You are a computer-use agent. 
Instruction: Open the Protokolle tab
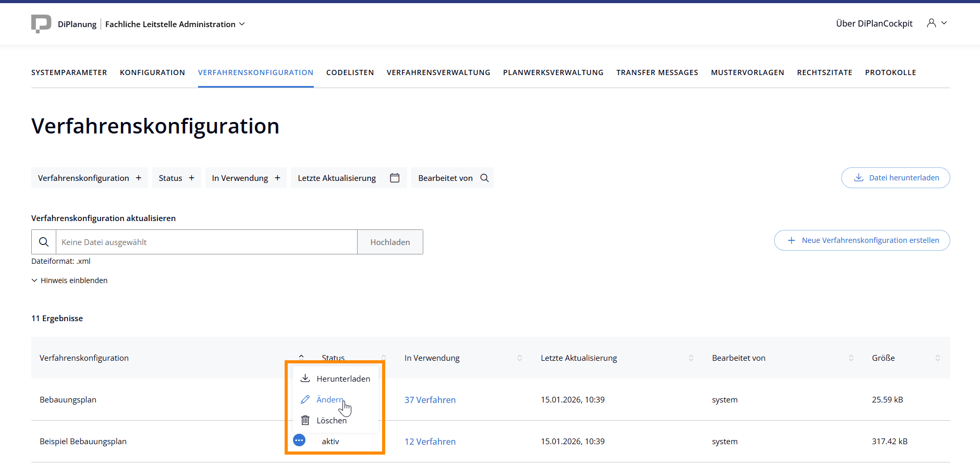point(890,72)
